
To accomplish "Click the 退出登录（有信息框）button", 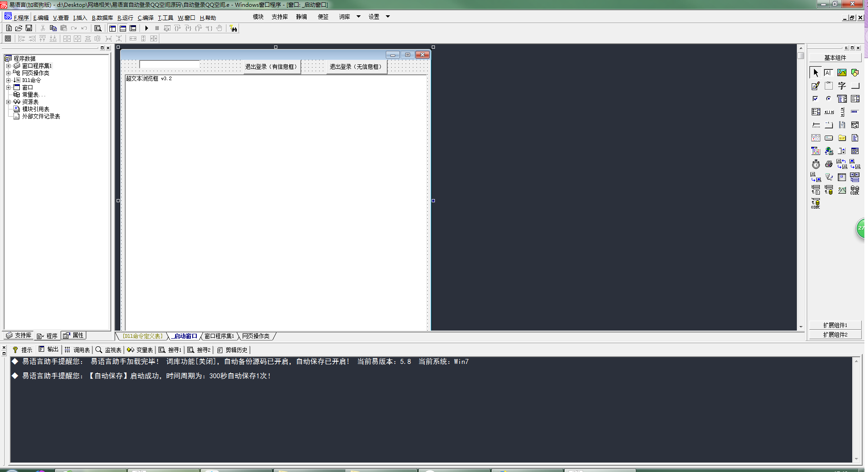I will [x=271, y=67].
